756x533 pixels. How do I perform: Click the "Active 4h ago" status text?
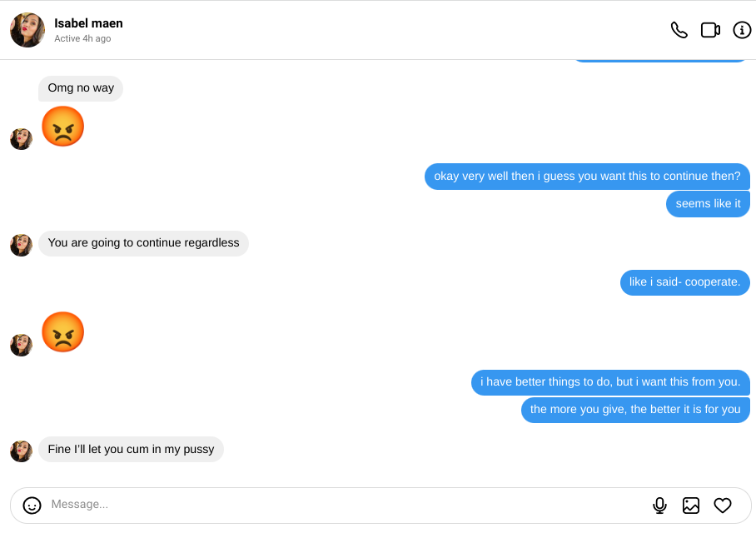pos(82,39)
